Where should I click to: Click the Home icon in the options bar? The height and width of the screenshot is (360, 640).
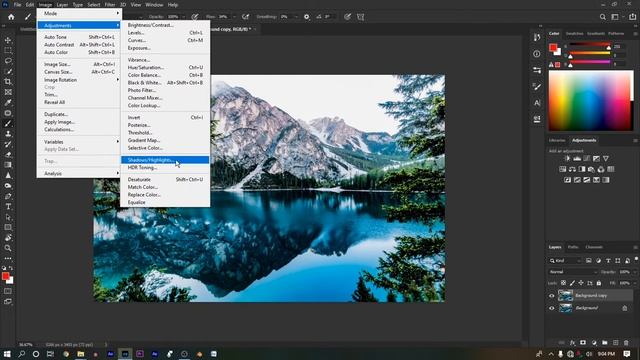tap(11, 17)
